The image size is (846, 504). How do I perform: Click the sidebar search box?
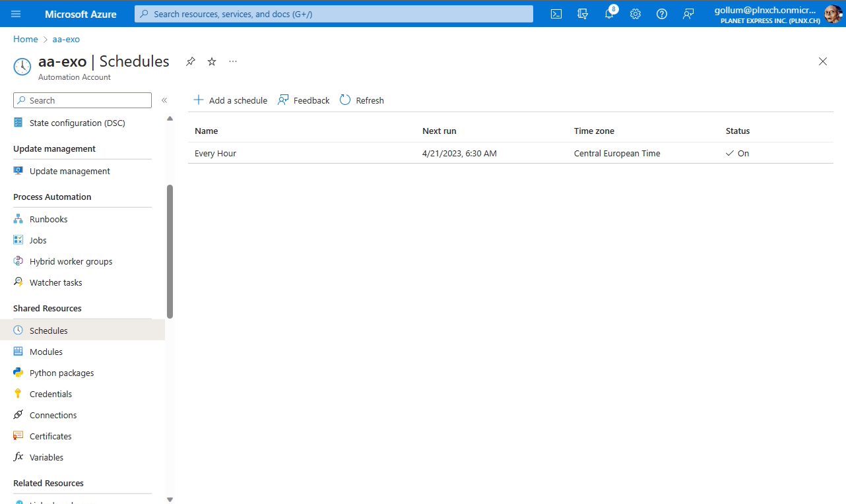click(x=82, y=100)
